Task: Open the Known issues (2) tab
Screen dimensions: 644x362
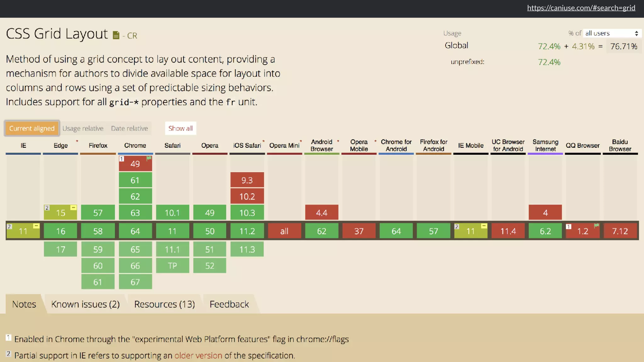Action: click(86, 304)
